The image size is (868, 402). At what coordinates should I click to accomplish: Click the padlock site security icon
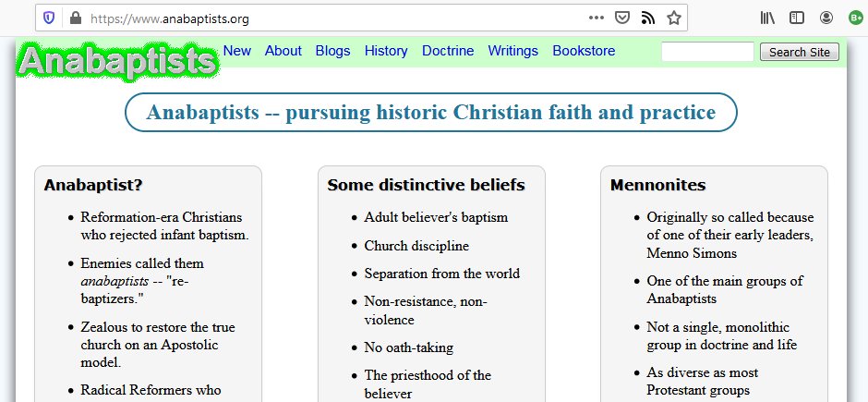76,18
